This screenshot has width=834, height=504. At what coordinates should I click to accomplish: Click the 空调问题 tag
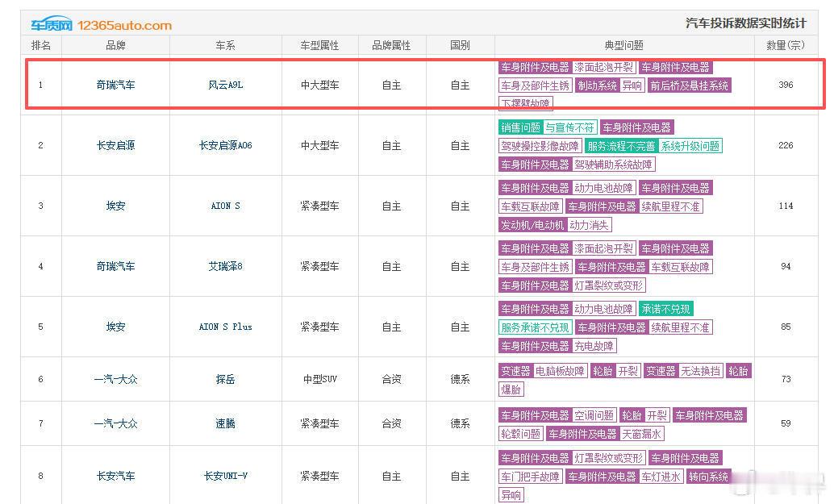click(594, 415)
